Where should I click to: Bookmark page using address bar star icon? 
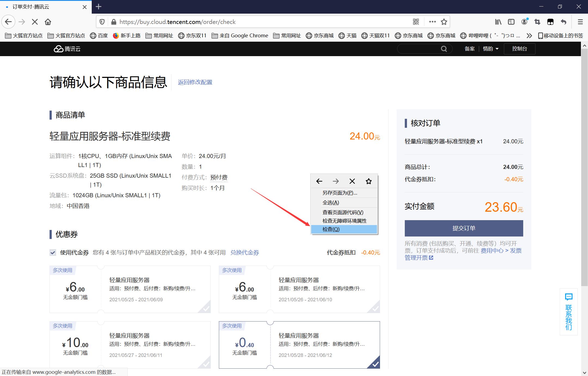pyautogui.click(x=444, y=22)
